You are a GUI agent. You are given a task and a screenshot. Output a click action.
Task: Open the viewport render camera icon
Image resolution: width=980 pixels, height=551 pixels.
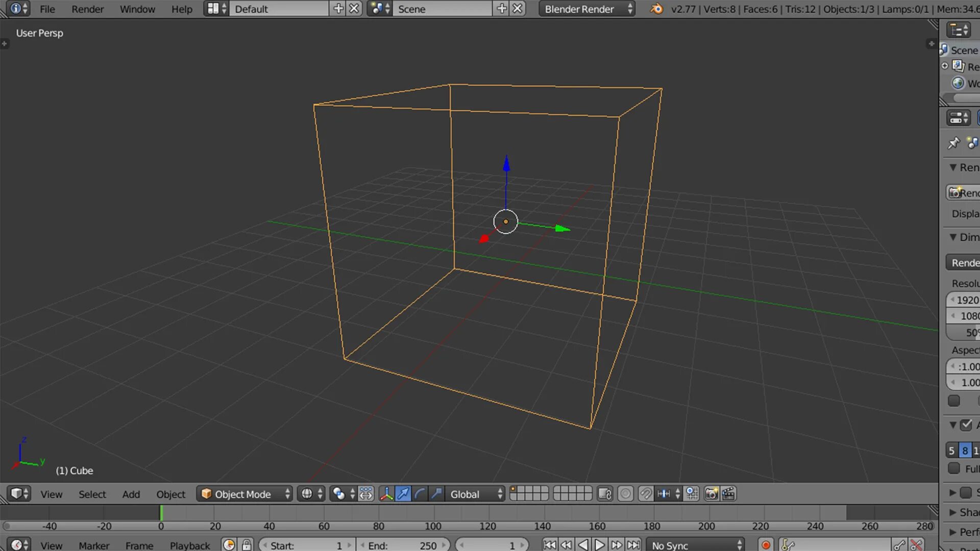click(x=712, y=493)
